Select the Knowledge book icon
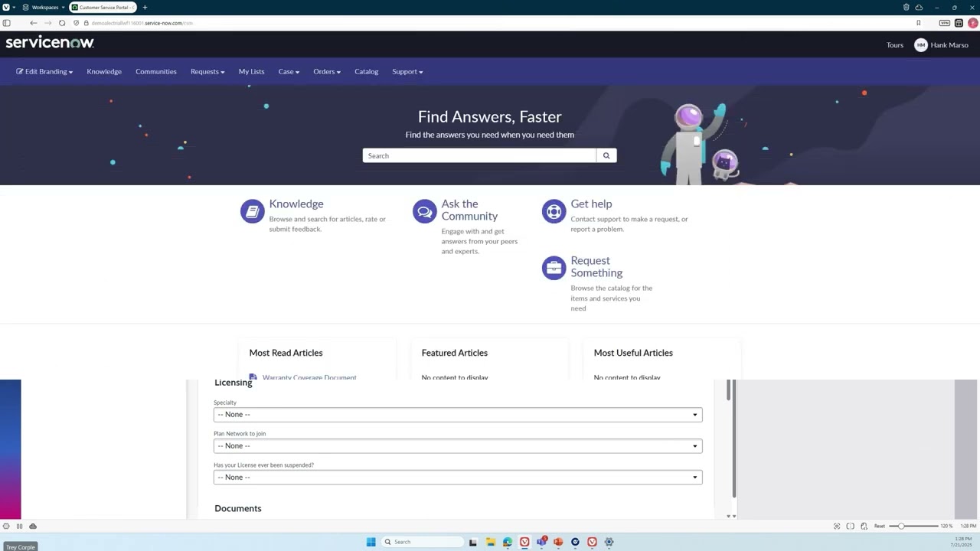Viewport: 980px width, 551px height. click(x=252, y=210)
